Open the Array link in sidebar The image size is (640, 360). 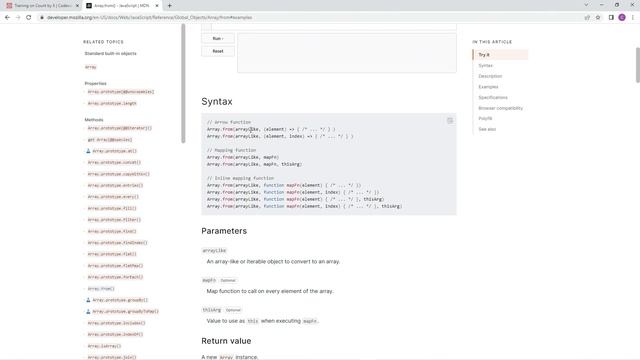pos(91,67)
